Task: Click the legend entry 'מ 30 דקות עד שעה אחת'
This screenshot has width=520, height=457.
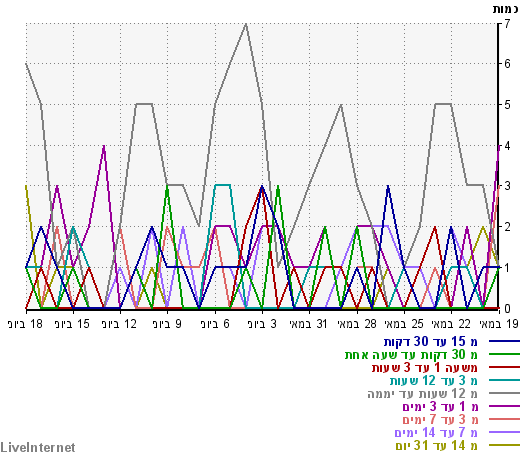Action: coord(411,355)
